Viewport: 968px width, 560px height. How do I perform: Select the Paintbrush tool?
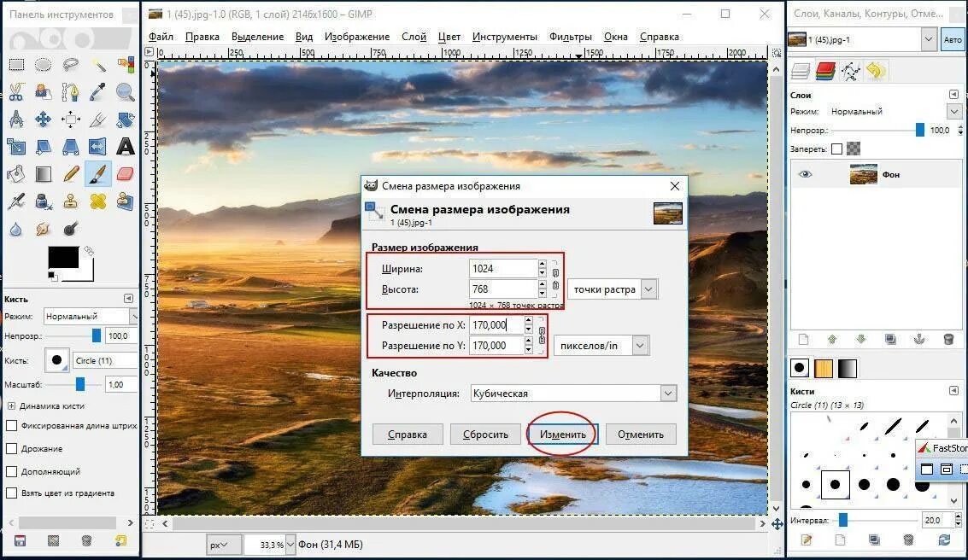pos(98,174)
